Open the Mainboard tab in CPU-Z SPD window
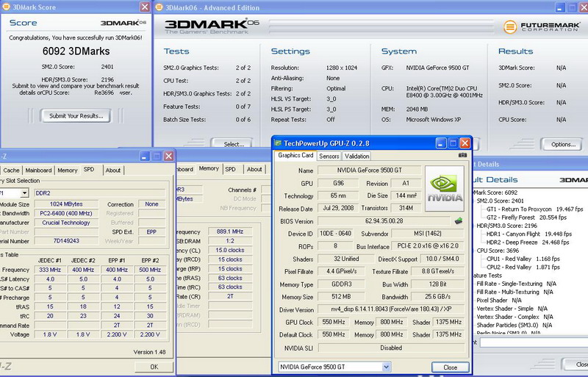Image resolution: width=588 pixels, height=377 pixels. (x=38, y=170)
